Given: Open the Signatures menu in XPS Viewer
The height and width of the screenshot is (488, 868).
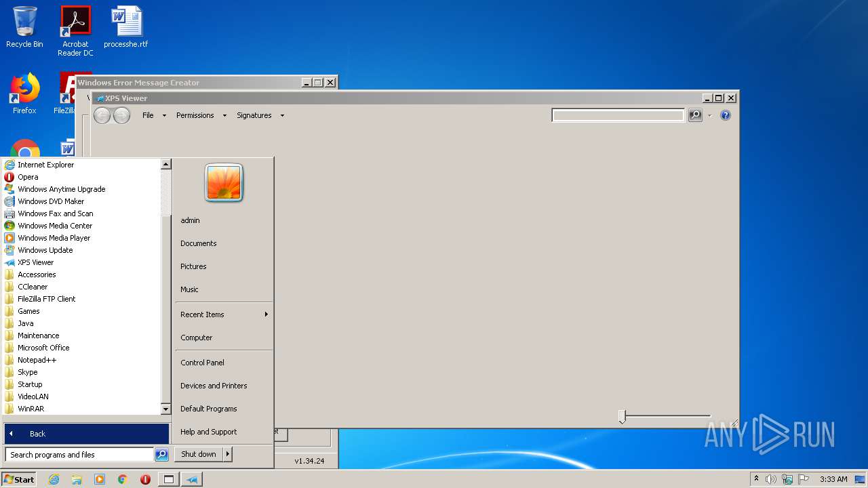Looking at the screenshot, I should click(x=260, y=115).
